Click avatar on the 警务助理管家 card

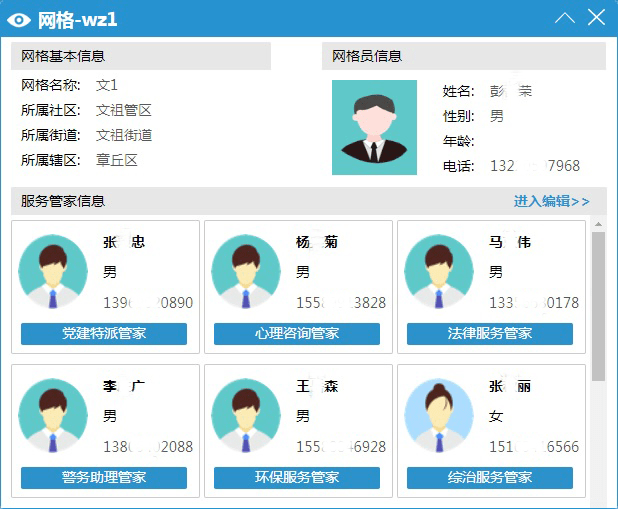tap(52, 414)
